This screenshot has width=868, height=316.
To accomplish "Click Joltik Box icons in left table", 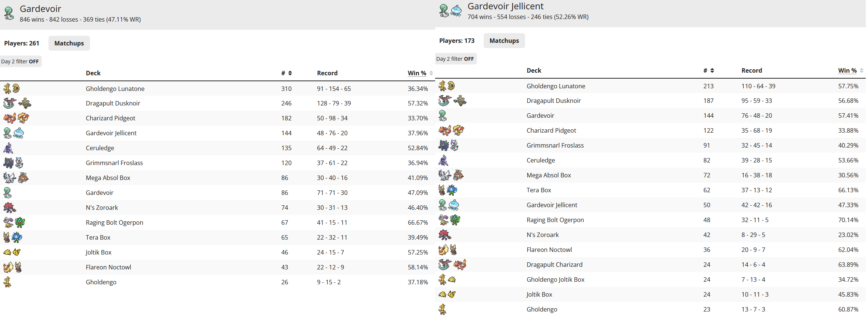I will coord(12,252).
